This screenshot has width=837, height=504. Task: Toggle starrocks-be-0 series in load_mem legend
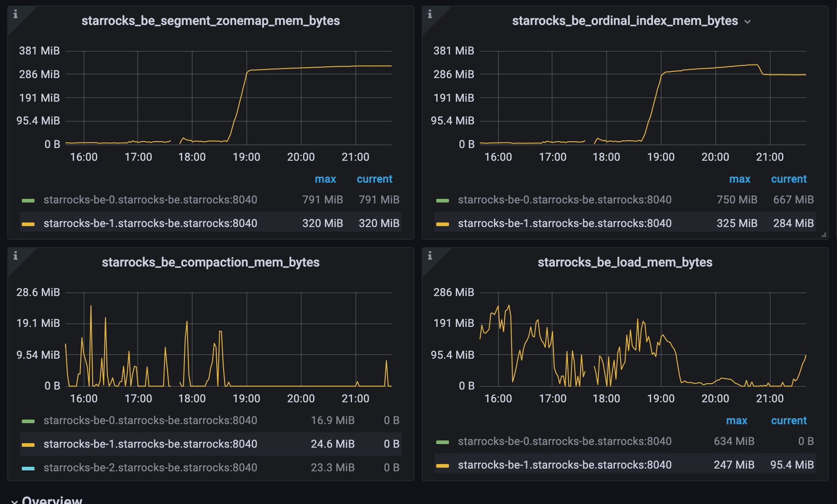tap(565, 441)
